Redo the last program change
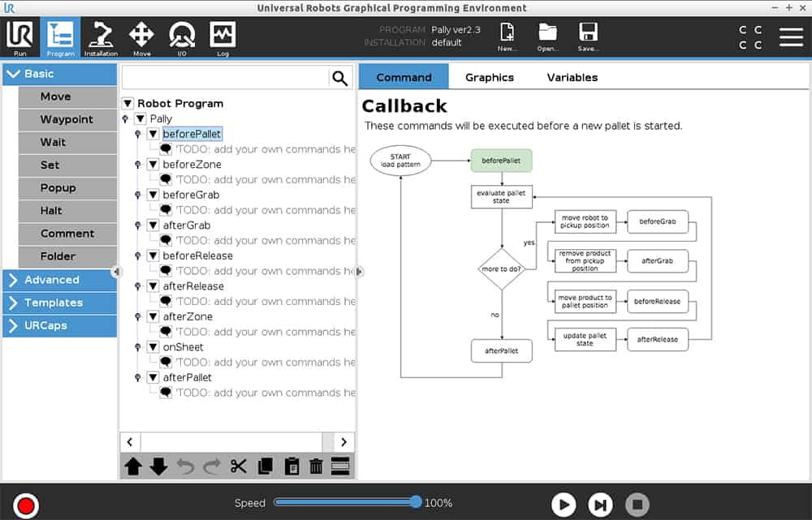812x520 pixels. [x=211, y=466]
